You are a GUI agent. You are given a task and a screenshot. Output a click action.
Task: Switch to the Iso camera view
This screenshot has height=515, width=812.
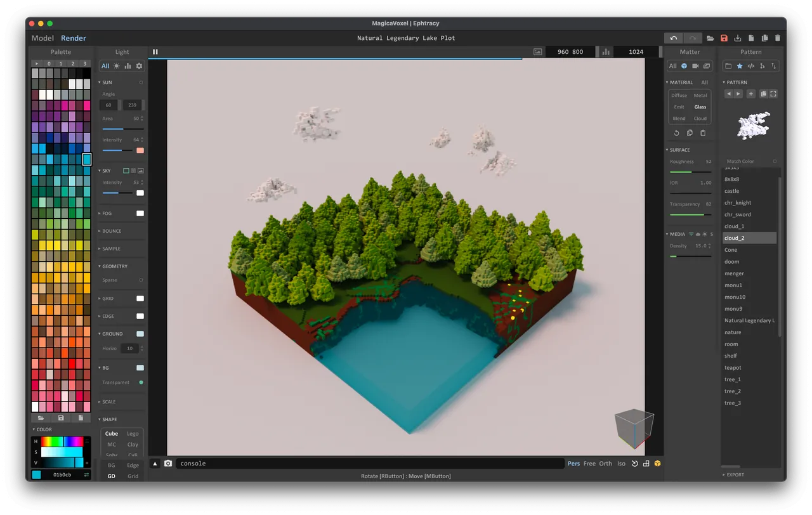[621, 464]
